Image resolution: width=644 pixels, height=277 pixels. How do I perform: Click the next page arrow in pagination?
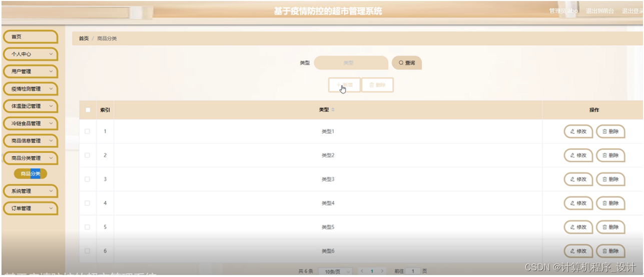tap(383, 271)
